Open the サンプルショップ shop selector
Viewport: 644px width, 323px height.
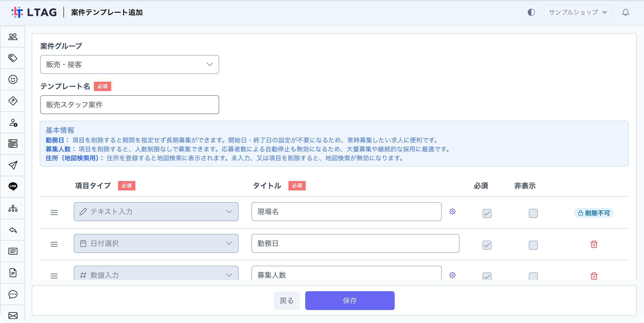pos(578,12)
